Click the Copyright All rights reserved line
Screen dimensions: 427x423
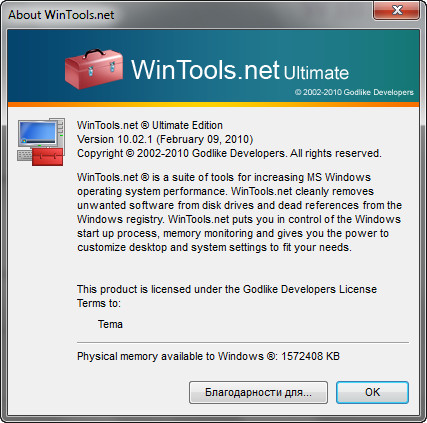[x=229, y=153]
